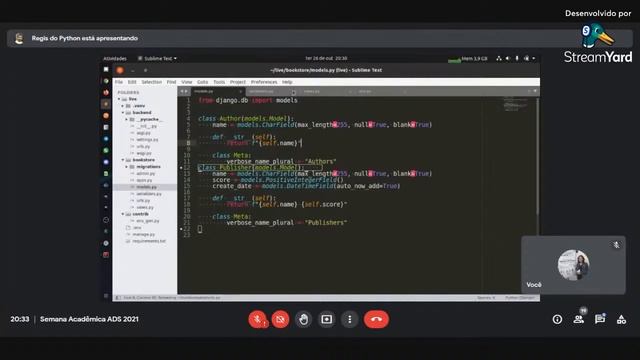Screen dimensions: 640x360
Task: Click the network icon in the top bar
Action: [x=499, y=59]
